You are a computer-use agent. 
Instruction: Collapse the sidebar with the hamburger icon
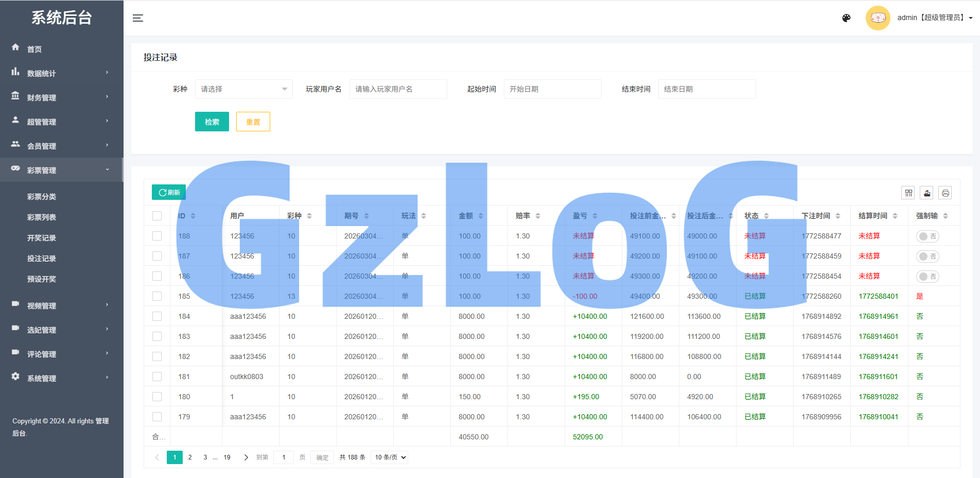click(x=137, y=18)
